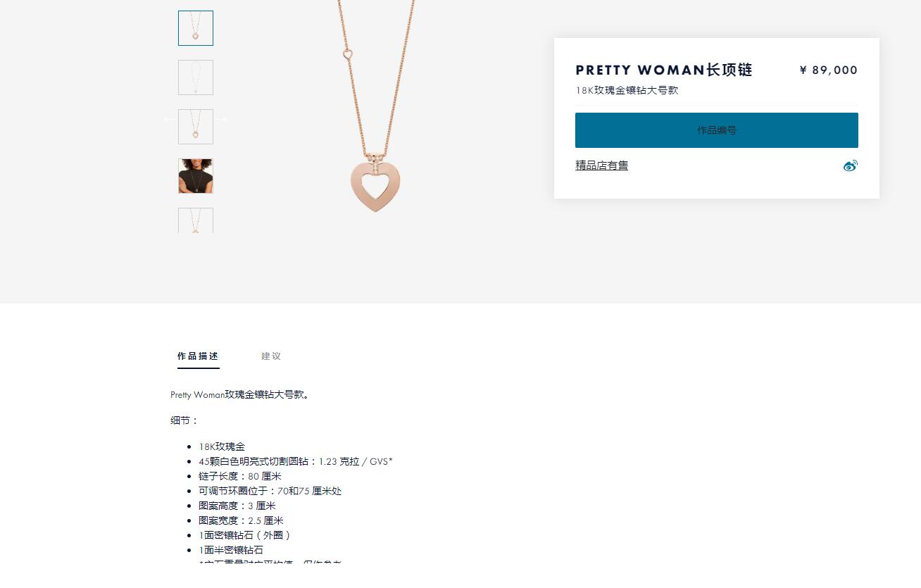This screenshot has width=921, height=588.
Task: Choose the third necklace thumbnail
Action: point(196,127)
